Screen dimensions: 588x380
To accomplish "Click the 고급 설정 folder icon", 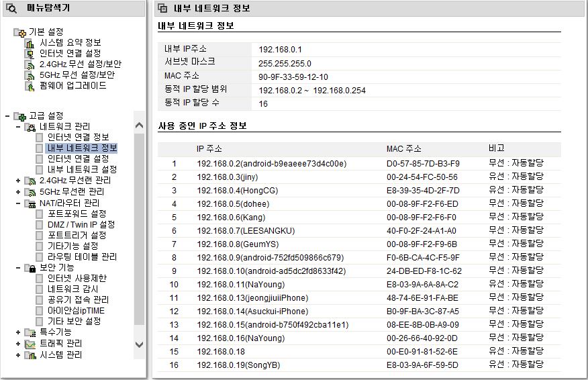I will [x=20, y=116].
